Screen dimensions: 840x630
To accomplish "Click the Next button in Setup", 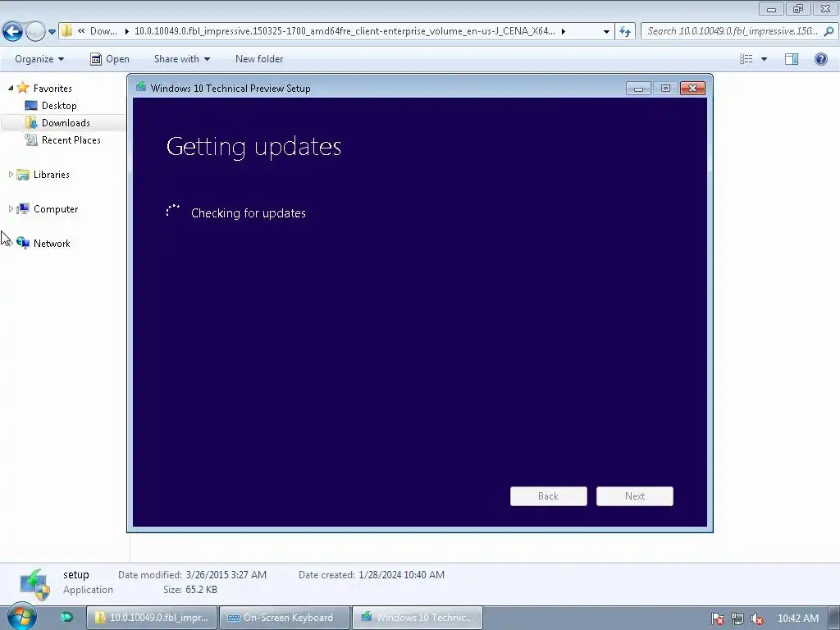I will (x=635, y=496).
